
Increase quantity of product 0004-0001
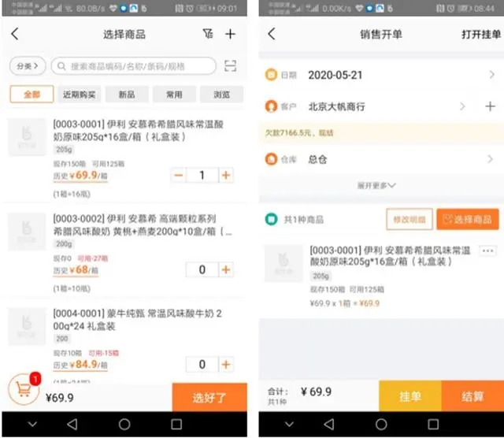pyautogui.click(x=226, y=365)
